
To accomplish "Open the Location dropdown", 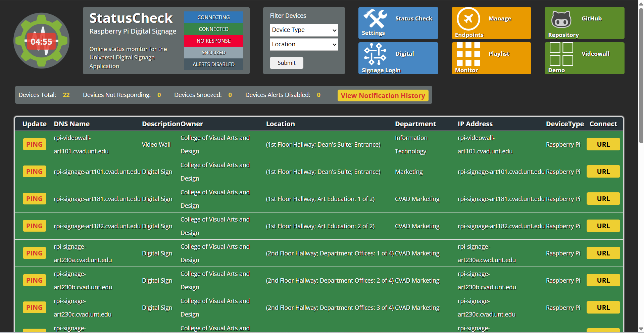I will (x=303, y=44).
